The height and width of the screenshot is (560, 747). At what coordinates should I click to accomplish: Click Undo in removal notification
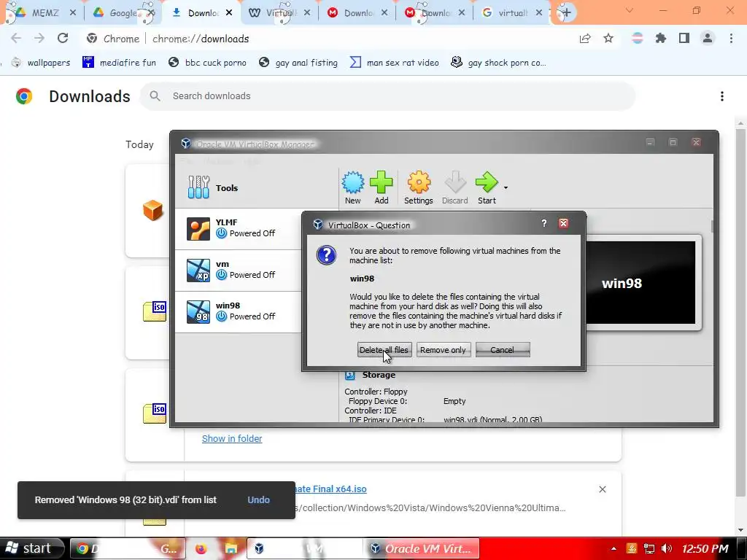[x=259, y=500]
